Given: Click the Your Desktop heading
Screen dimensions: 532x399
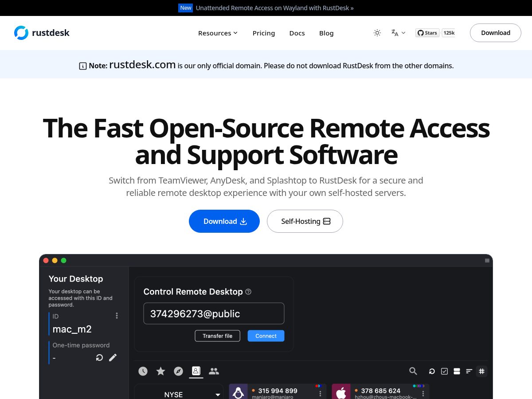Looking at the screenshot, I should click(76, 279).
